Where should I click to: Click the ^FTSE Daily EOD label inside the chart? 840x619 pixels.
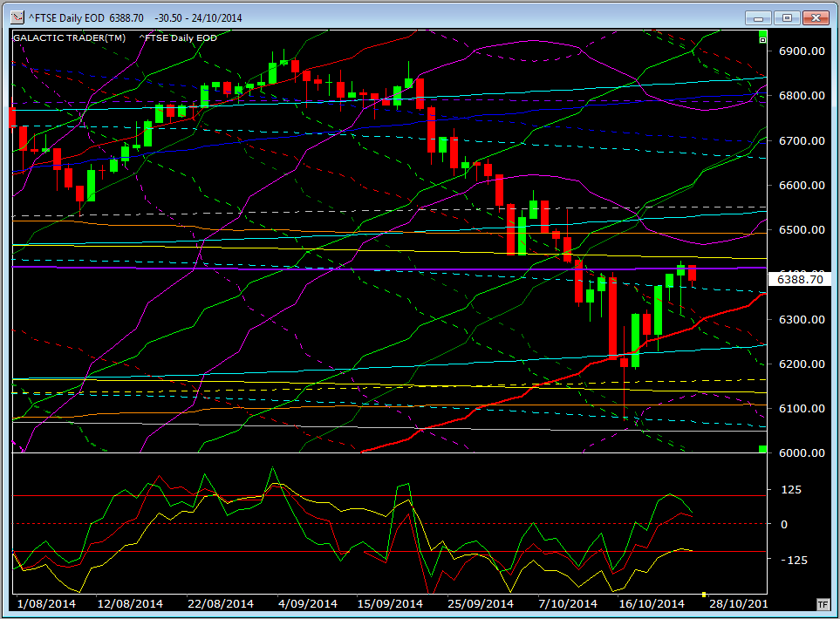coord(178,38)
